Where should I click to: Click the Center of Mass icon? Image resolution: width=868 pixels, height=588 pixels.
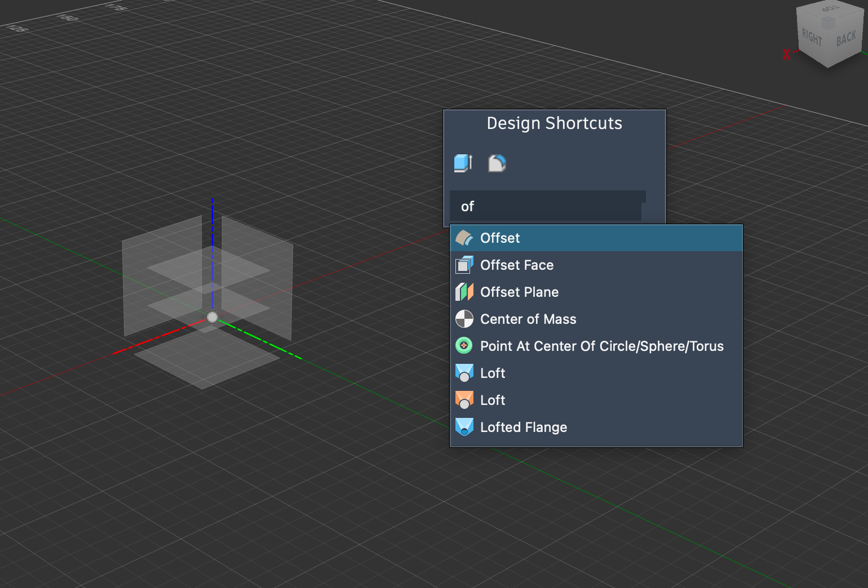tap(464, 319)
